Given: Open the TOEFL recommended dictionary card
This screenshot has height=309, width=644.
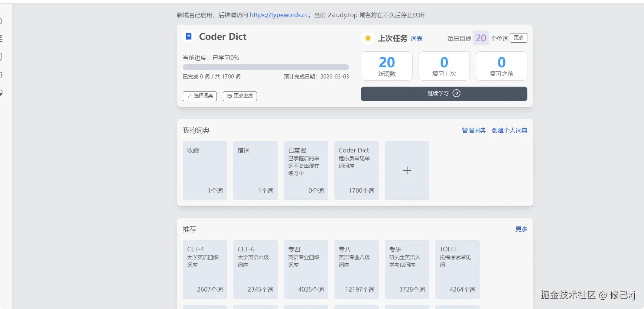Looking at the screenshot, I should click(458, 270).
